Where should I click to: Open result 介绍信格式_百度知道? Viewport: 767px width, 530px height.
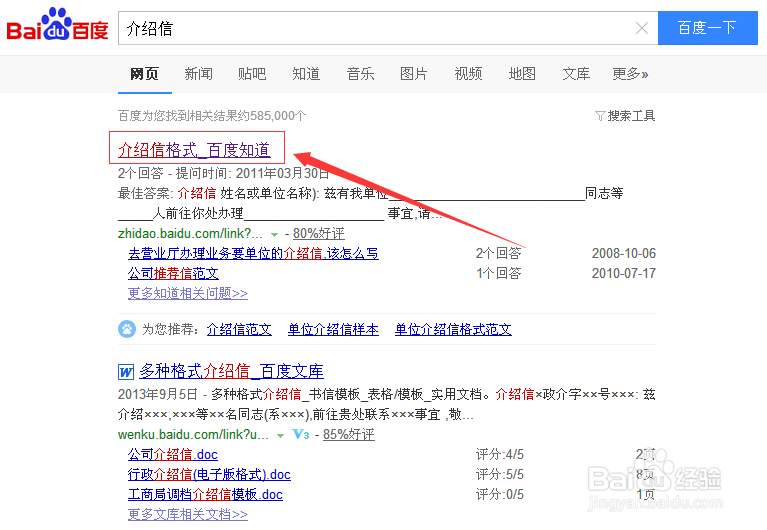(x=194, y=150)
